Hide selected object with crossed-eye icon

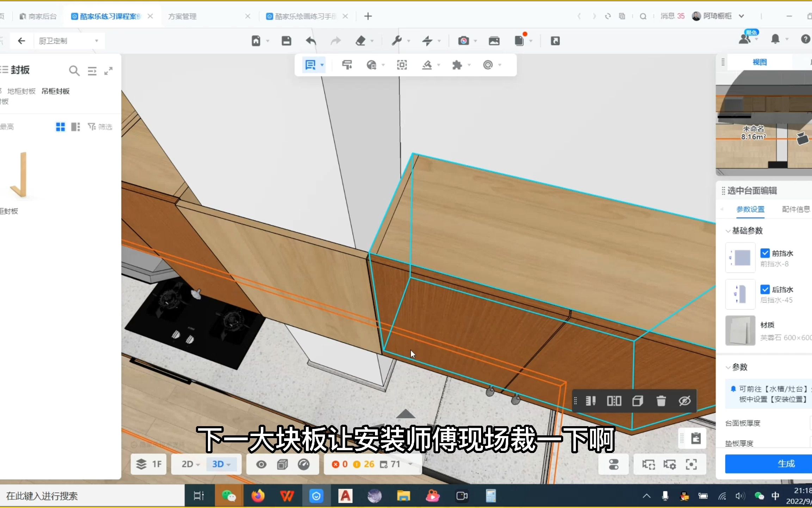[684, 401]
